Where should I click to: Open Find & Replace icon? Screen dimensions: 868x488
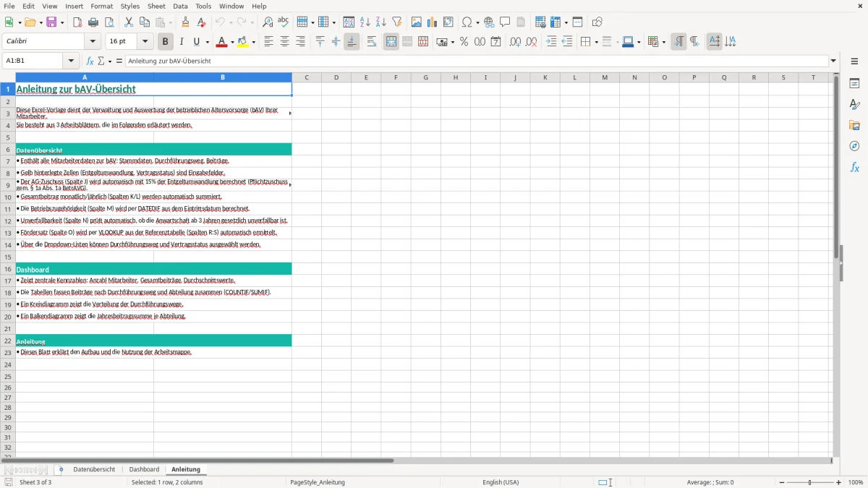(268, 22)
